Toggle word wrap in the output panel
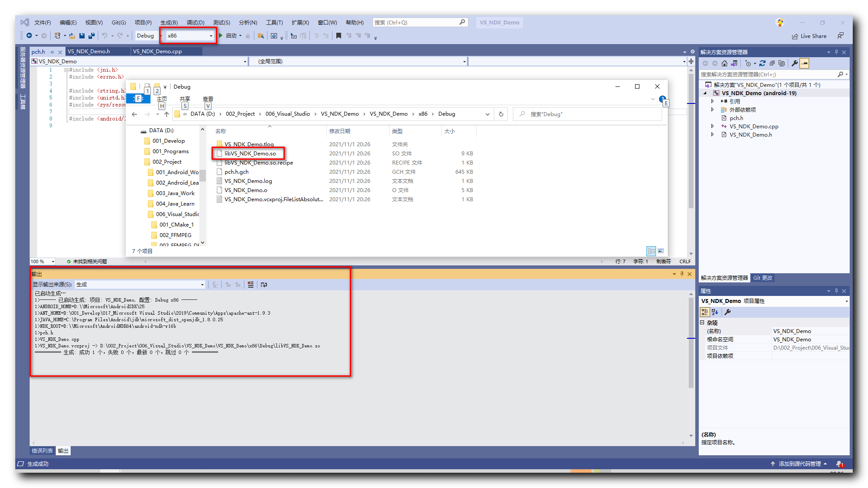 click(x=264, y=285)
